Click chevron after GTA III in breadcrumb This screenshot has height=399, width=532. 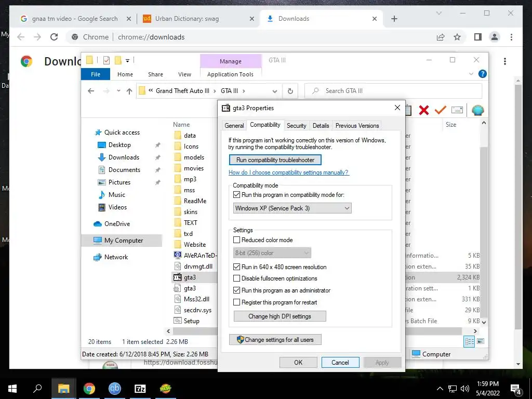coord(244,91)
